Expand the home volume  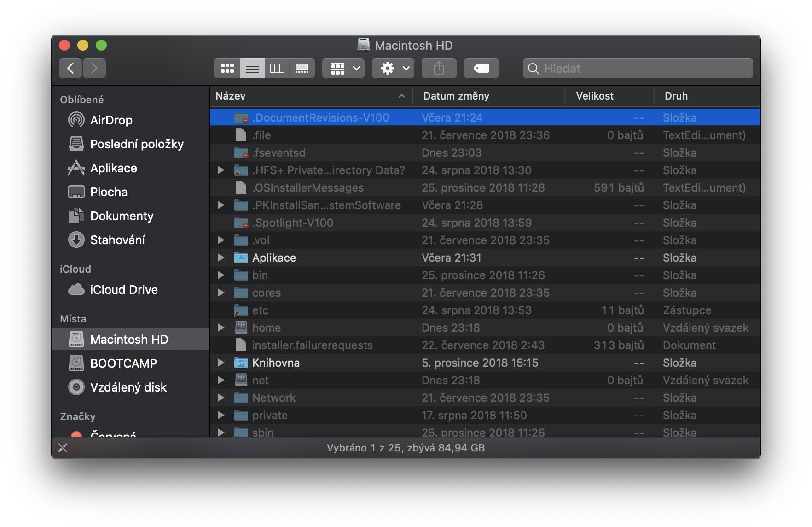point(221,328)
